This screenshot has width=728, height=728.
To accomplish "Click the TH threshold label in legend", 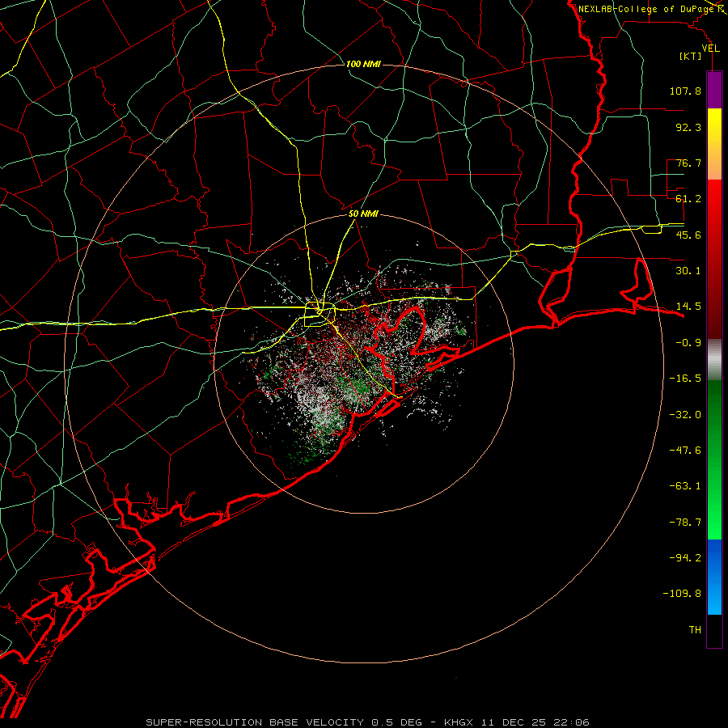I will [695, 630].
